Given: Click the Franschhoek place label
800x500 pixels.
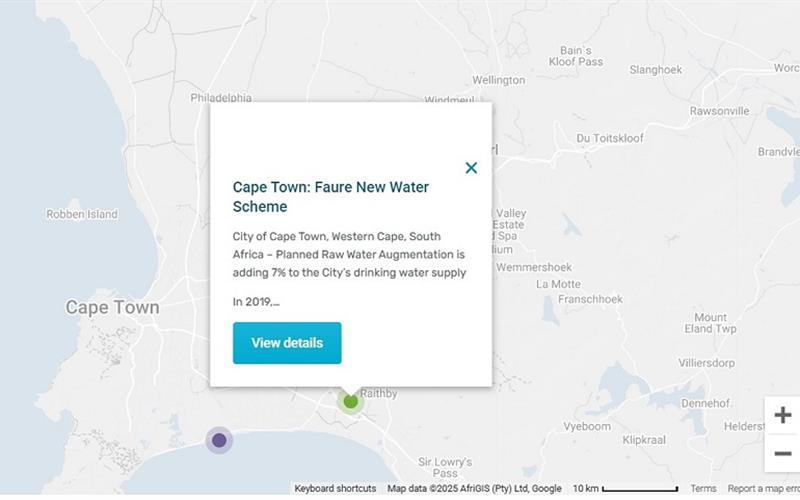Looking at the screenshot, I should coord(590,299).
